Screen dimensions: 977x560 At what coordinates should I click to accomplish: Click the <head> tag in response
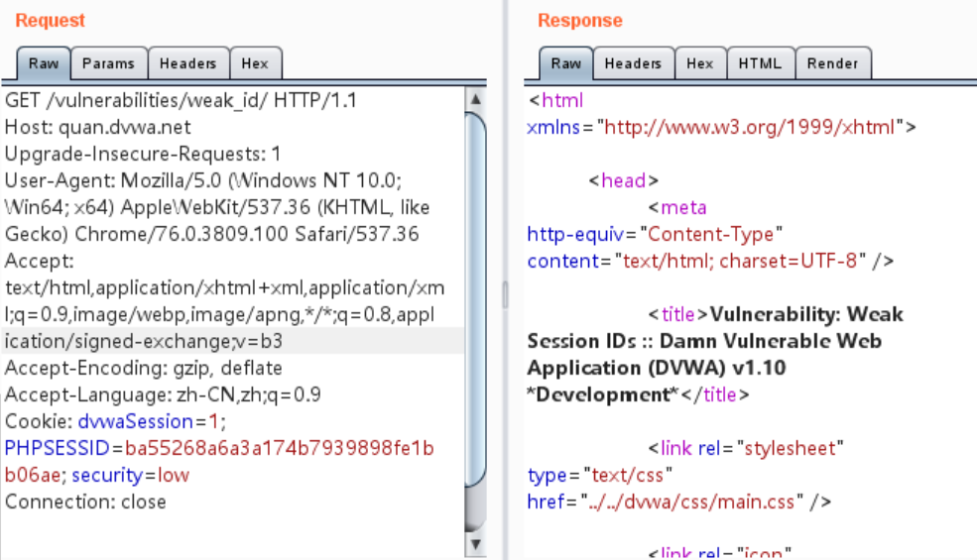pyautogui.click(x=623, y=180)
